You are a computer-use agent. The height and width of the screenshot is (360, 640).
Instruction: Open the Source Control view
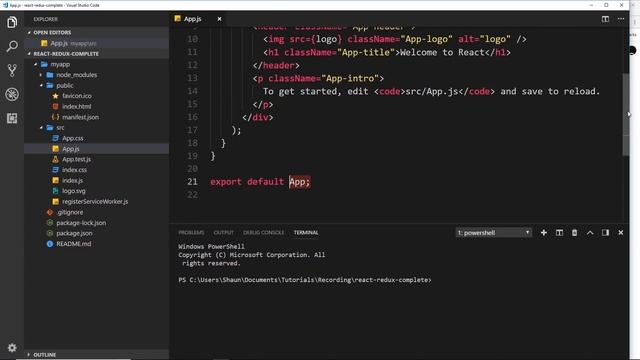point(12,70)
